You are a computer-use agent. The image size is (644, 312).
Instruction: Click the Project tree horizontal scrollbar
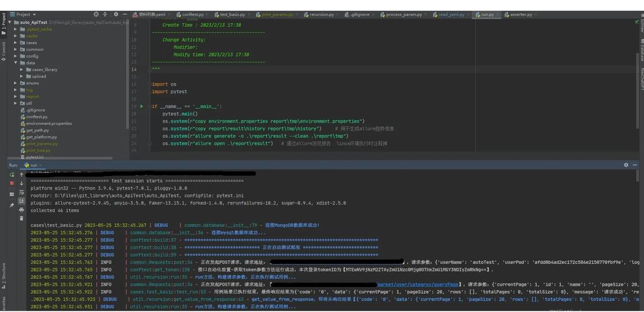point(59,158)
